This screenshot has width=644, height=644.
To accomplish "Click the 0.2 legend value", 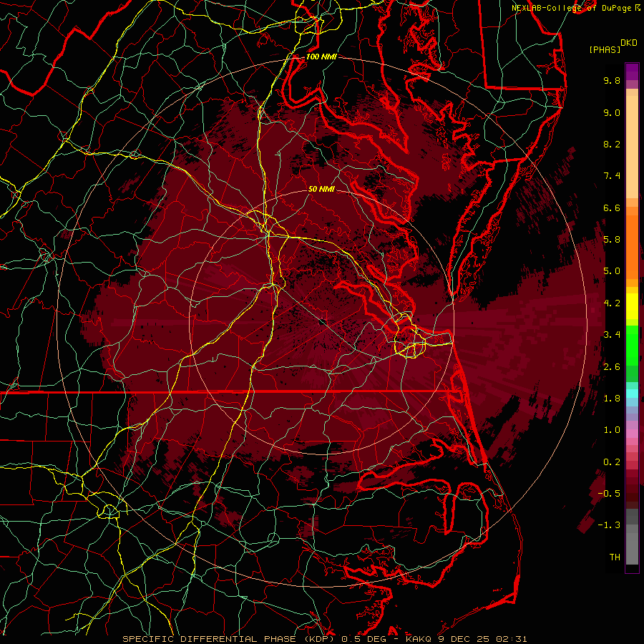I will pos(612,462).
